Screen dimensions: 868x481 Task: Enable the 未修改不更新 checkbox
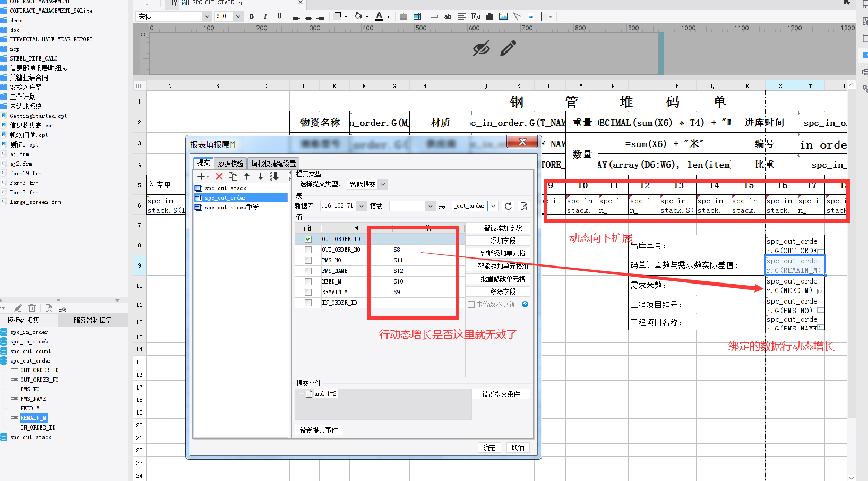pos(471,304)
